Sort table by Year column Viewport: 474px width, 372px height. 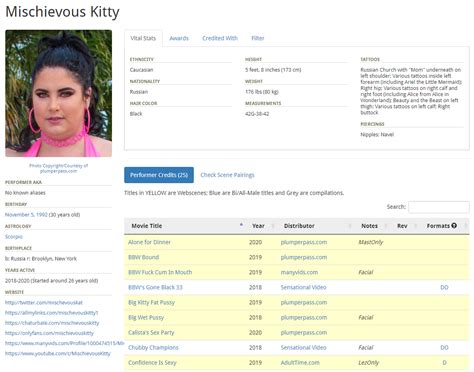[x=258, y=226]
